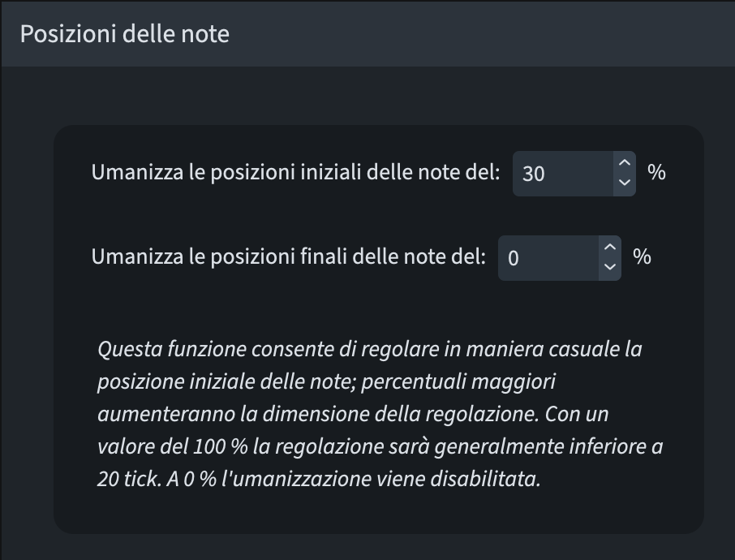Click the percent sign beside the 0 field
This screenshot has width=735, height=560.
point(642,257)
